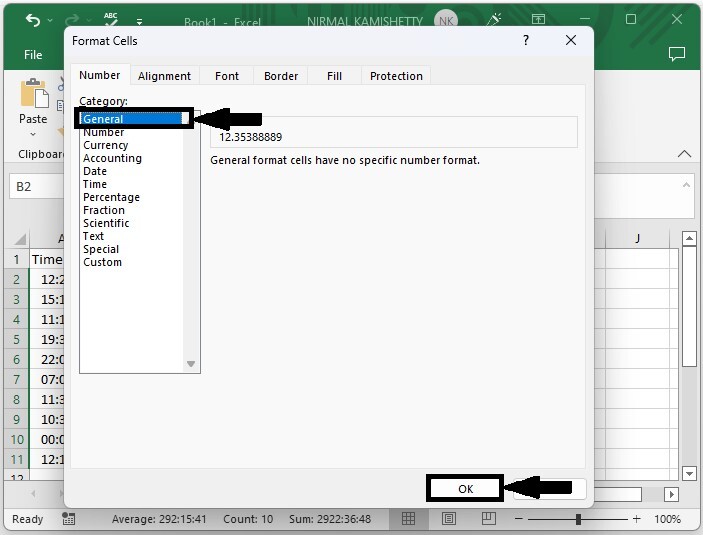
Task: Switch to the Border tab
Action: [x=281, y=76]
